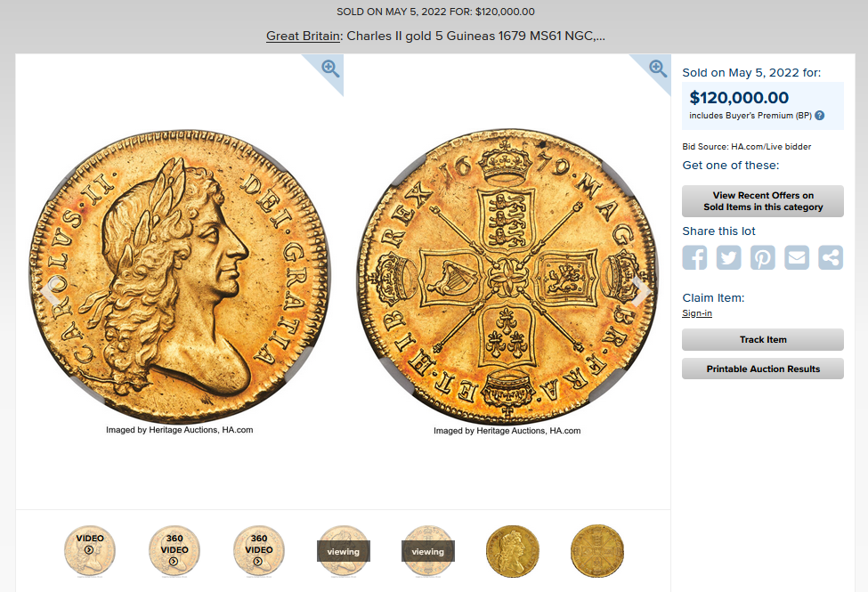
Task: Share this lot via email icon
Action: [x=797, y=257]
